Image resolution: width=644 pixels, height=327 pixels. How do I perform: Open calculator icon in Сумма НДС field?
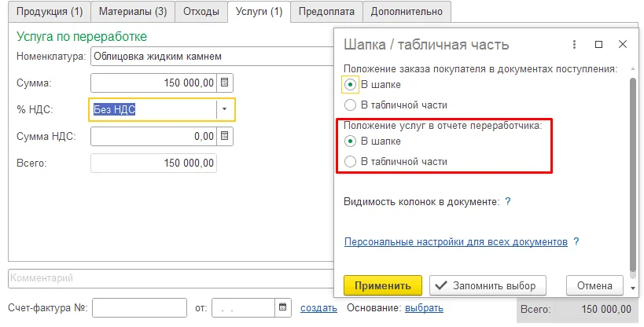[x=224, y=136]
